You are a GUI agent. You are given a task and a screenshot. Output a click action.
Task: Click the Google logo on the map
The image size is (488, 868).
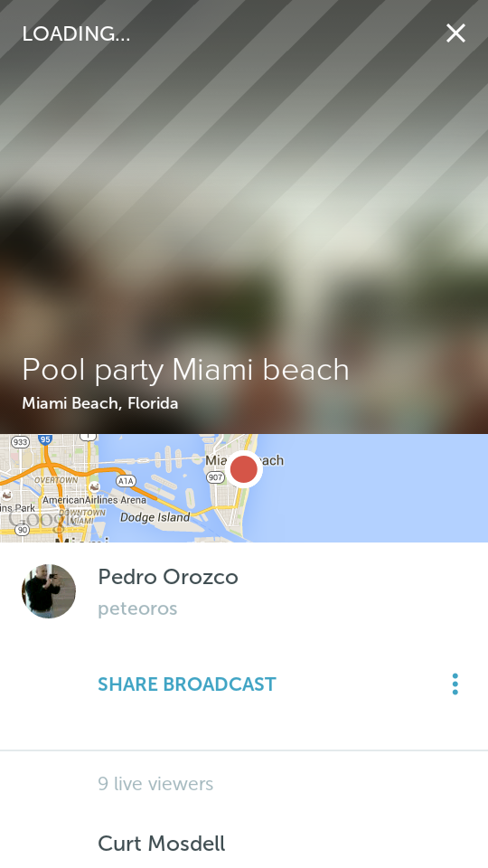click(x=40, y=519)
